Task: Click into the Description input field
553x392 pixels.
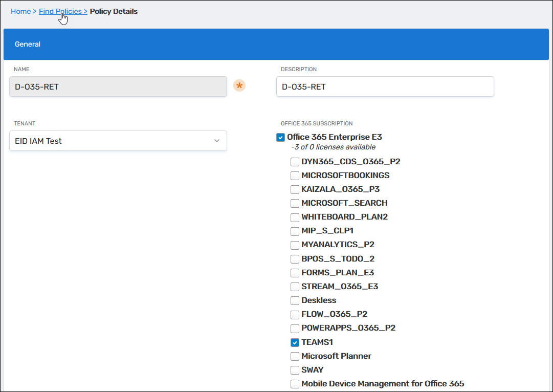Action: tap(385, 86)
